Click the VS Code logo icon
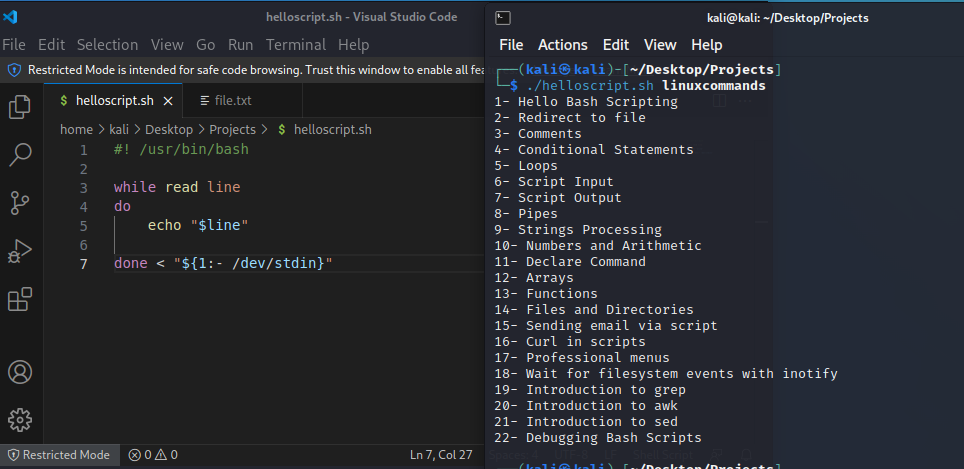 tap(10, 17)
